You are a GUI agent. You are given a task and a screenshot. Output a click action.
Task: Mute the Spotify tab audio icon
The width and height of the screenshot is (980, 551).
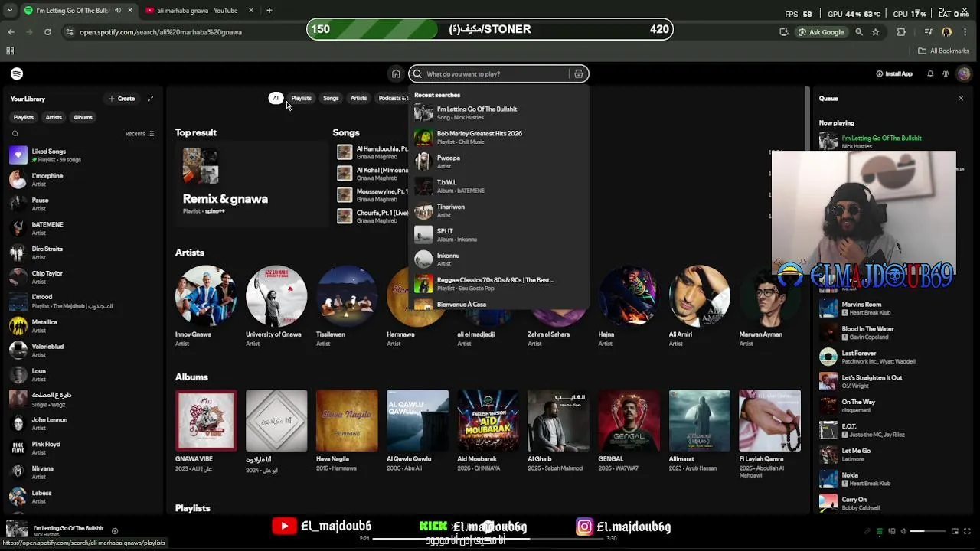[x=118, y=11]
